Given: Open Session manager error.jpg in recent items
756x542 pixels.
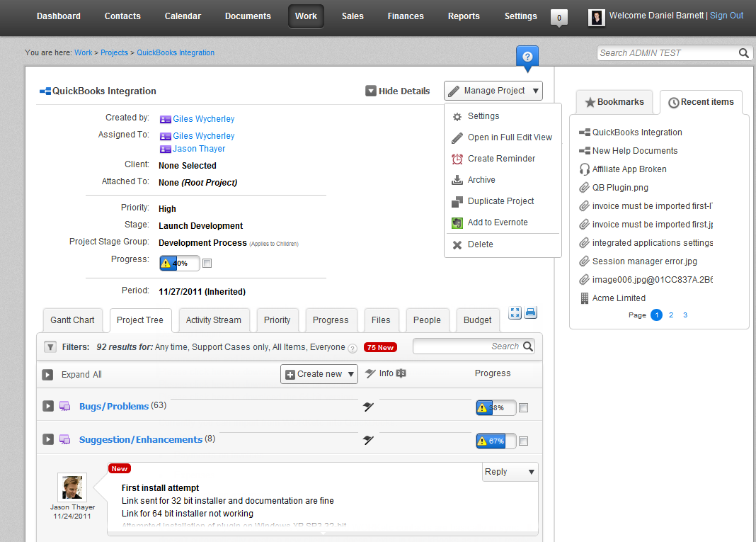Looking at the screenshot, I should [x=645, y=261].
